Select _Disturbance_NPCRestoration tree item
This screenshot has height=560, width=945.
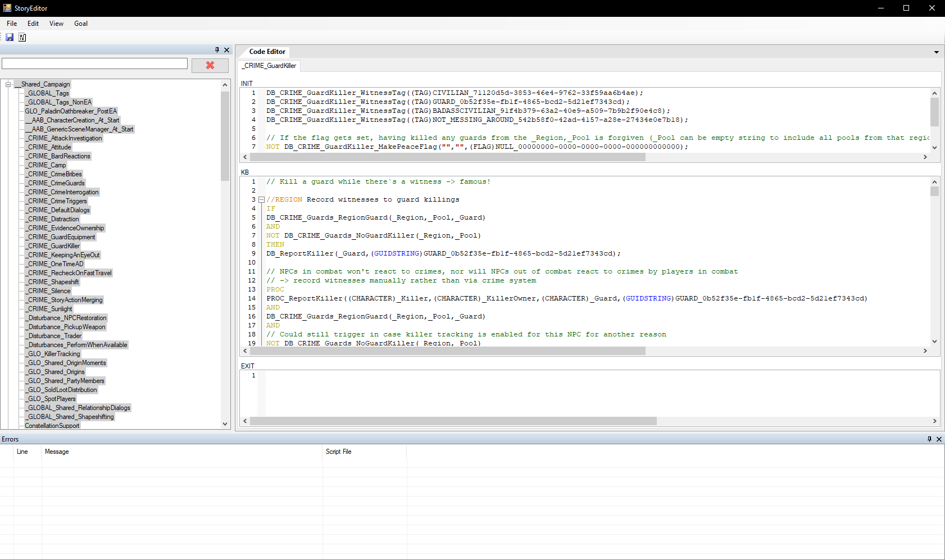click(66, 318)
